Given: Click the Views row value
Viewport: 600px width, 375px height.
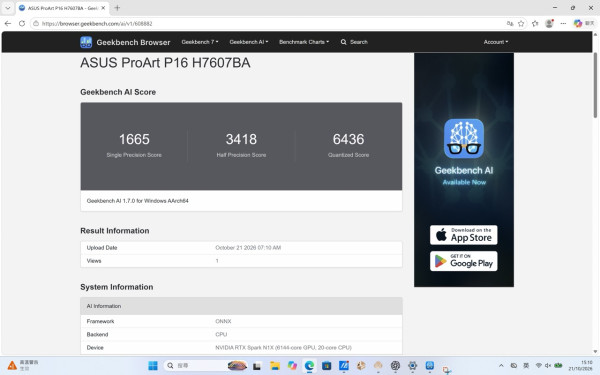Looking at the screenshot, I should pos(217,261).
